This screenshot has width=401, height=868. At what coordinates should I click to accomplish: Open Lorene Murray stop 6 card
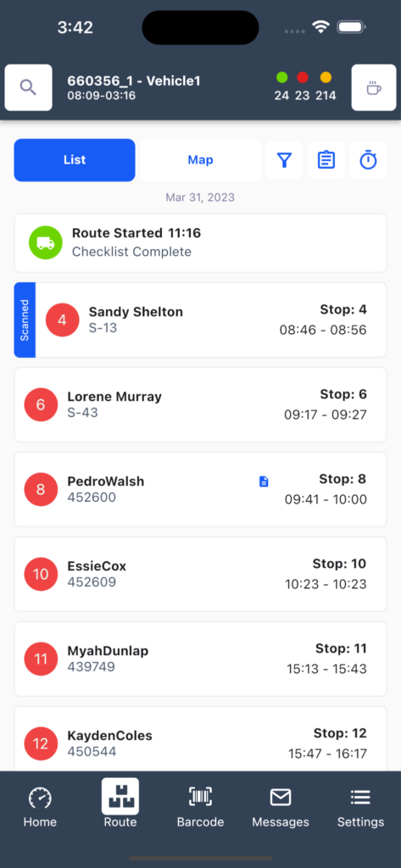200,404
